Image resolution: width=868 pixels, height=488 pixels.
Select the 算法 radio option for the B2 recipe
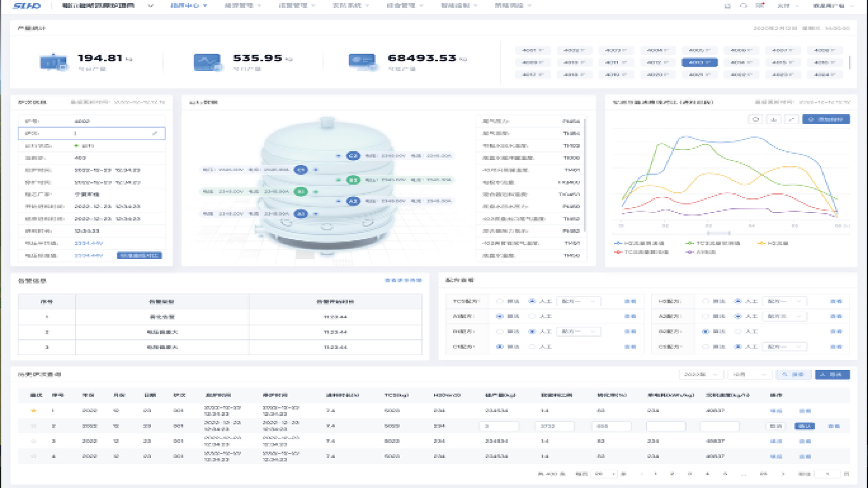[x=706, y=331]
